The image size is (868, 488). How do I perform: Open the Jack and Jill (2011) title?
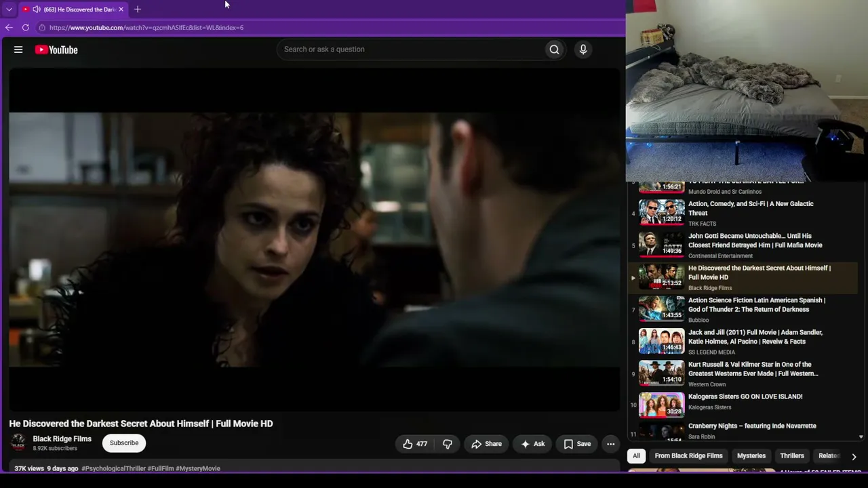755,337
